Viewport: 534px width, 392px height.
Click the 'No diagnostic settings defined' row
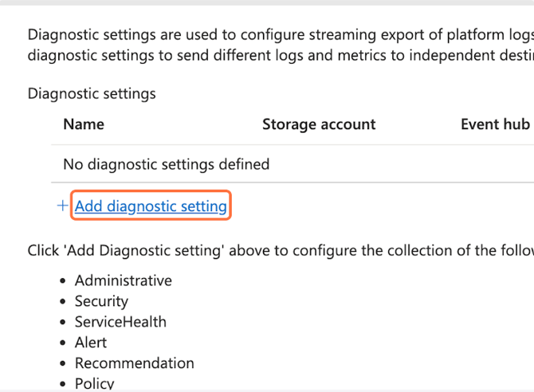166,165
